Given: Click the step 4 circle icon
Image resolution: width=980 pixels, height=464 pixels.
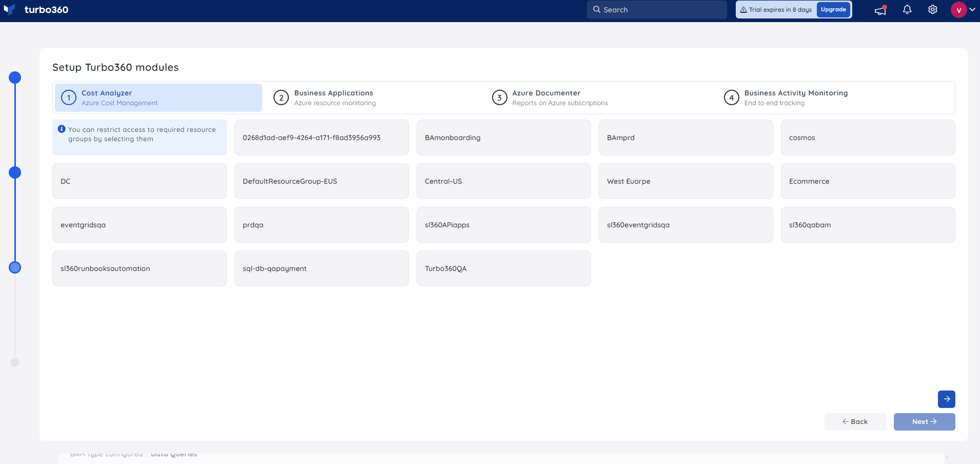Looking at the screenshot, I should tap(732, 98).
